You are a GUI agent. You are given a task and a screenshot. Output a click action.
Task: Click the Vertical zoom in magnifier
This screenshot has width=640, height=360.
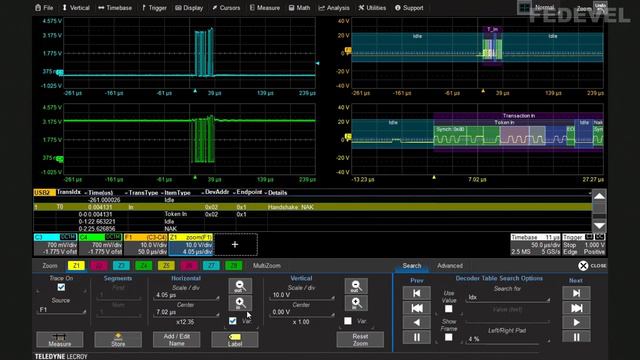[356, 303]
